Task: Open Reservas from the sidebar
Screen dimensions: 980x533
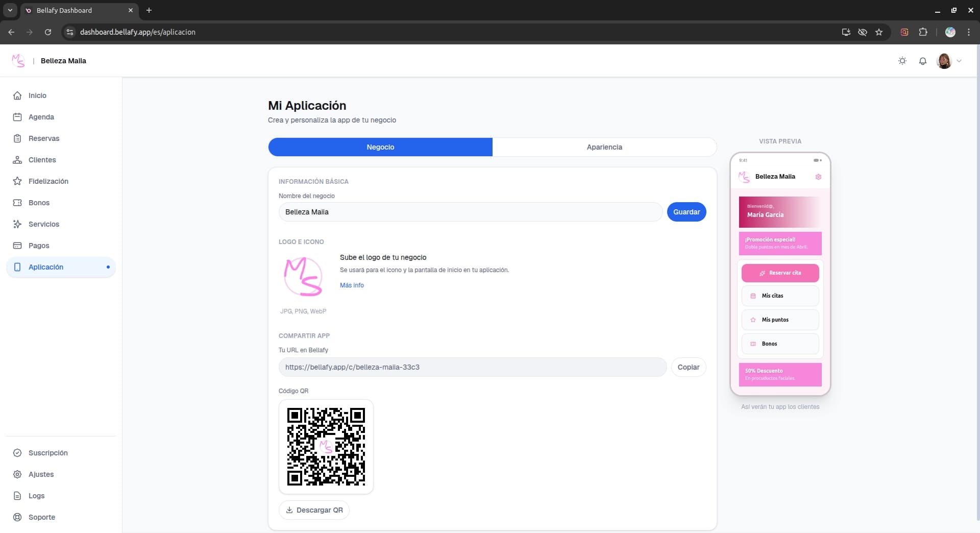Action: tap(43, 138)
